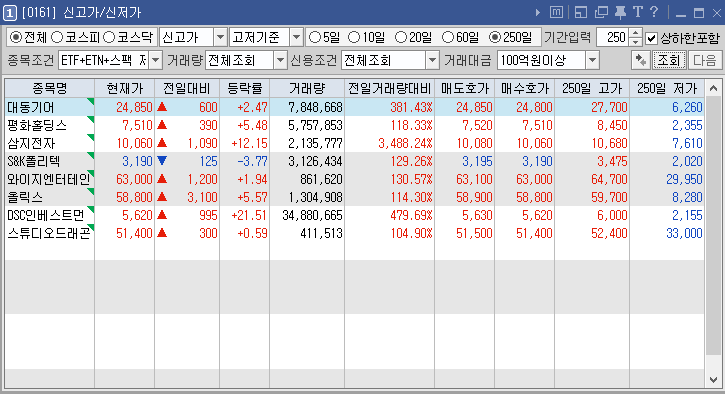Select the DSC인베스트먼 stock name
The width and height of the screenshot is (725, 394).
[46, 215]
